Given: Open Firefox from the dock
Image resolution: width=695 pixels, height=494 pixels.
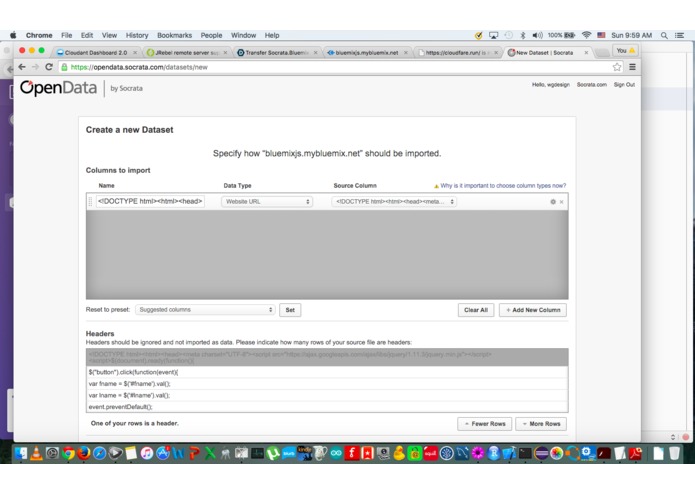Looking at the screenshot, I should click(84, 453).
